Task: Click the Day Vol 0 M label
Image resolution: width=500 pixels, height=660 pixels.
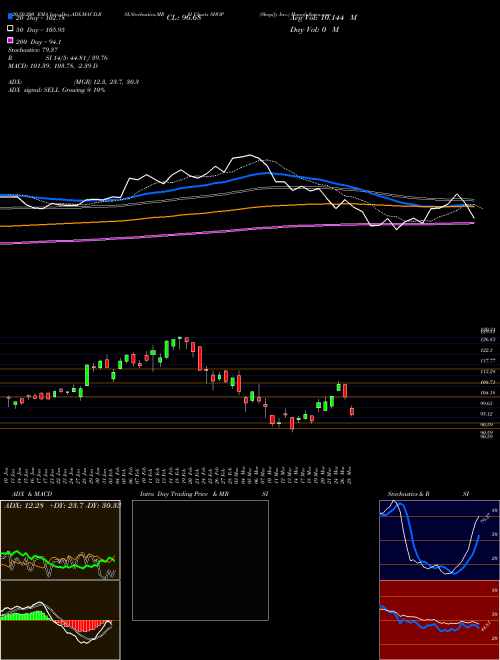Action: point(314,29)
